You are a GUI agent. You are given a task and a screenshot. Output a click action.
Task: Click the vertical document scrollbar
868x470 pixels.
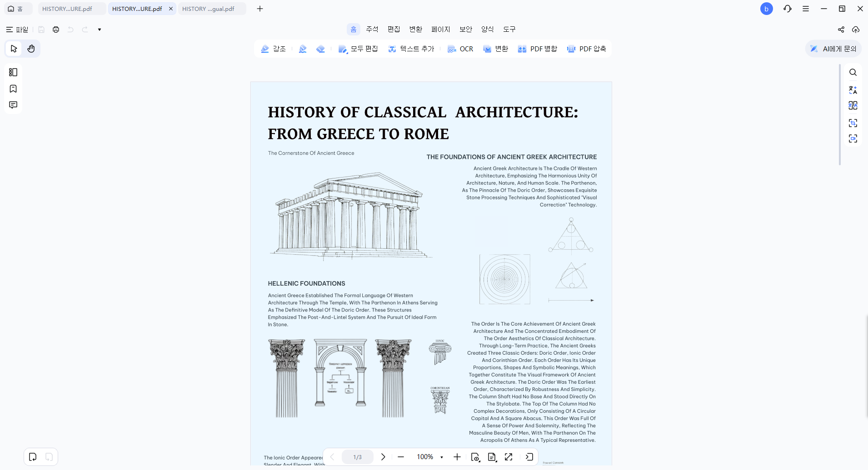(x=840, y=114)
